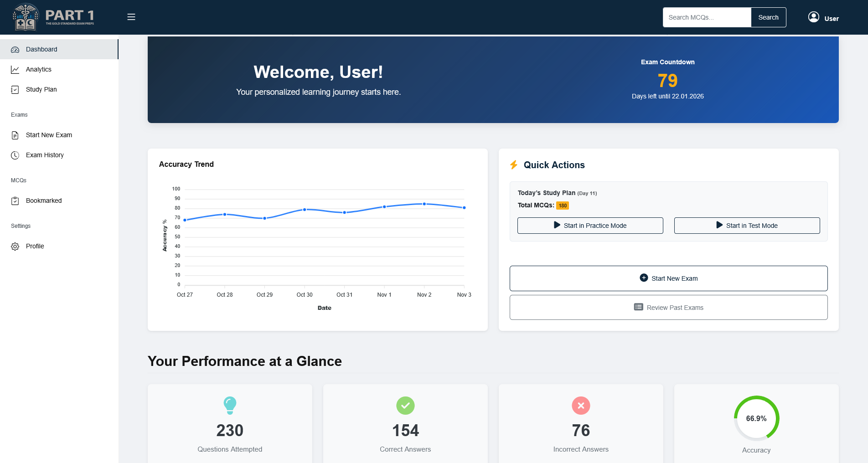The width and height of the screenshot is (868, 463).
Task: Click the Profile gear icon
Action: 15,247
